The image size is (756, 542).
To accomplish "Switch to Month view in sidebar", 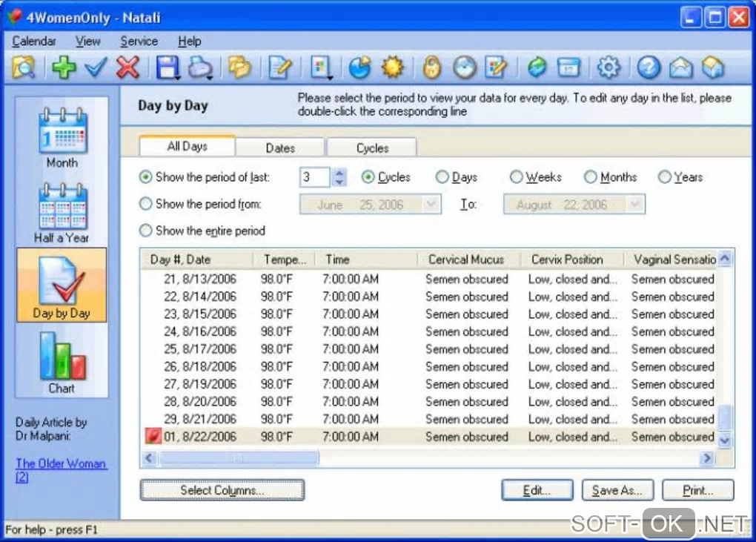I will 62,136.
